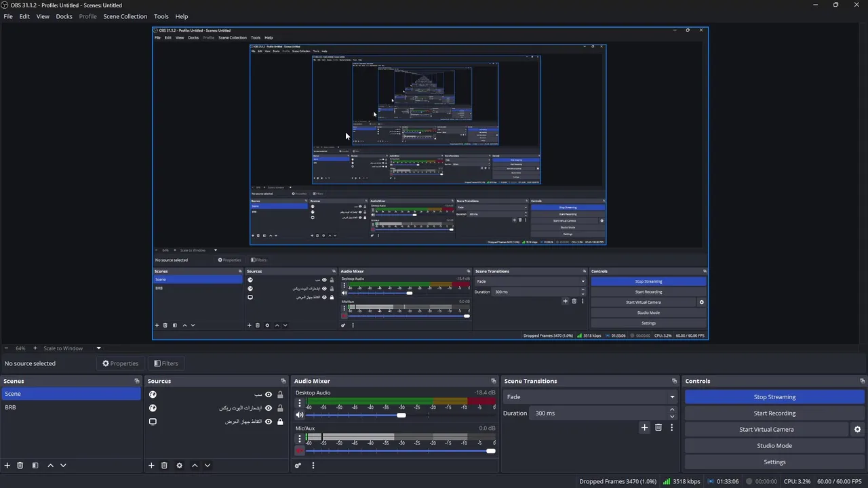Move scene up in Scenes panel
This screenshot has height=488, width=868.
pos(50,466)
